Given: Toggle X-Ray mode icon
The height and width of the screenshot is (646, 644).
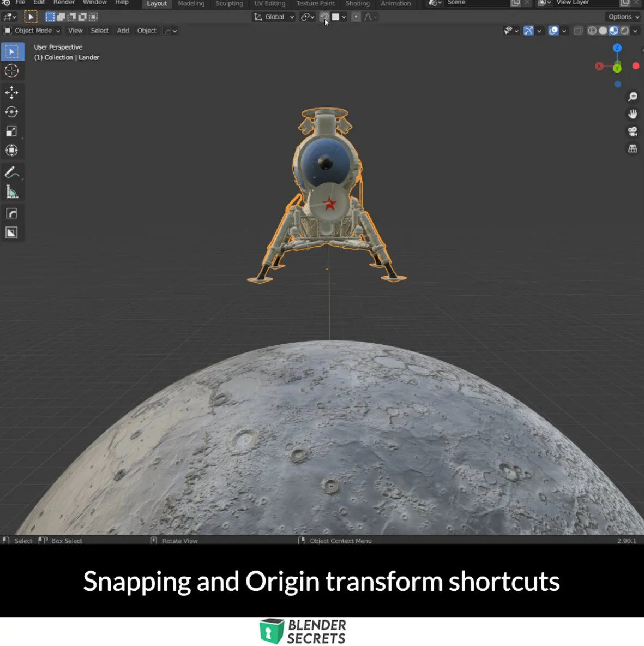Looking at the screenshot, I should pyautogui.click(x=578, y=31).
